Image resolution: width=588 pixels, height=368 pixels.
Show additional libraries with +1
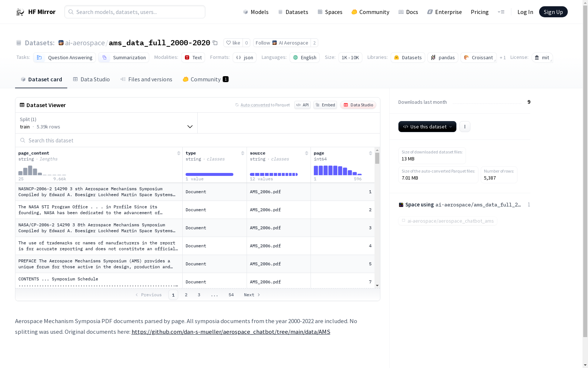(503, 57)
